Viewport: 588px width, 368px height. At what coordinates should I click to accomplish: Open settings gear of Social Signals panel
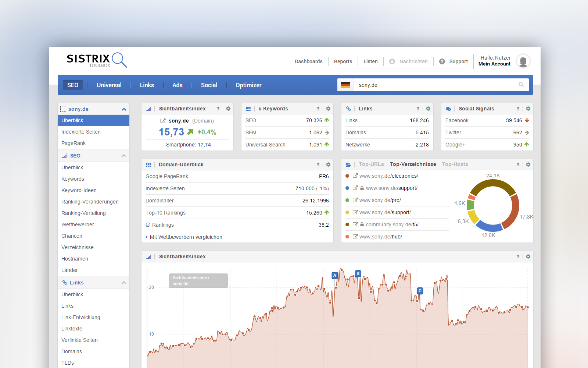click(528, 109)
